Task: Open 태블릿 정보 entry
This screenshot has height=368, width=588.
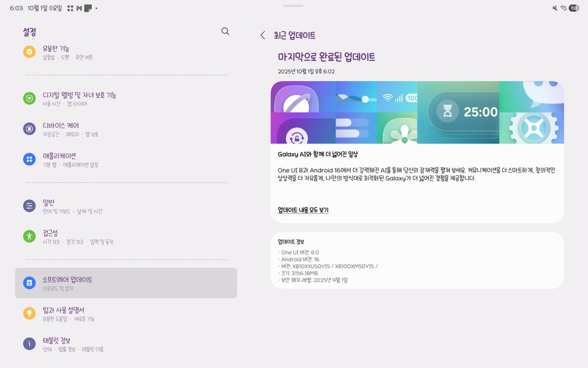Action: click(x=126, y=344)
